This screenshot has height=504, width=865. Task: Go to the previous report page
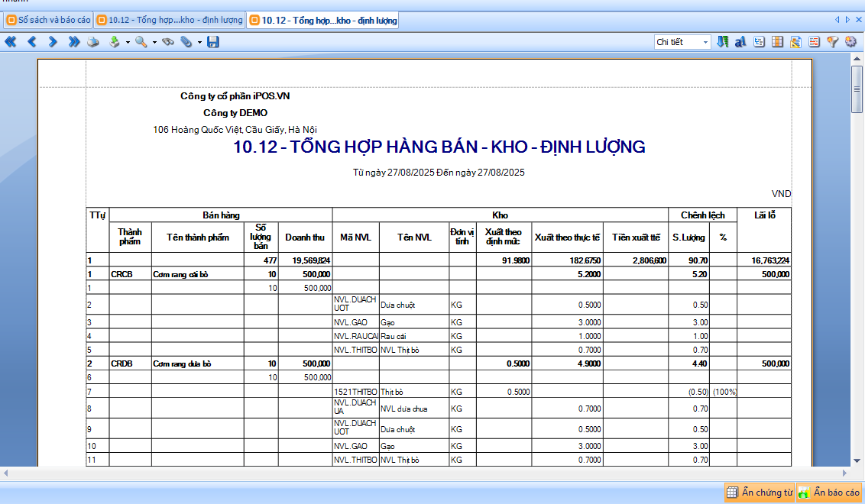tap(32, 42)
